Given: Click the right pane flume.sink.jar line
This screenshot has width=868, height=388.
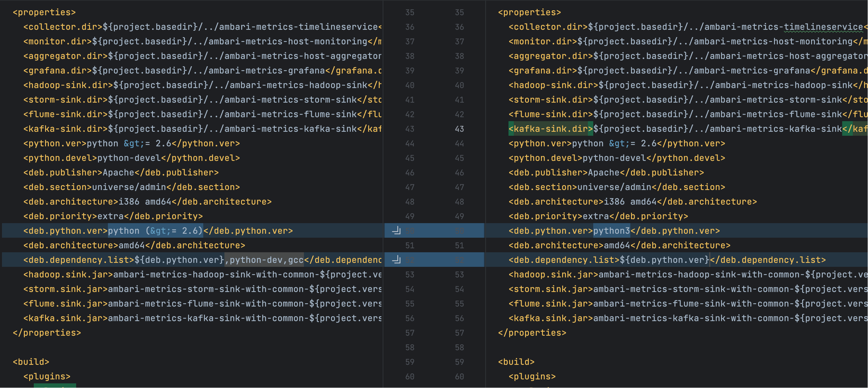Looking at the screenshot, I should coord(687,304).
